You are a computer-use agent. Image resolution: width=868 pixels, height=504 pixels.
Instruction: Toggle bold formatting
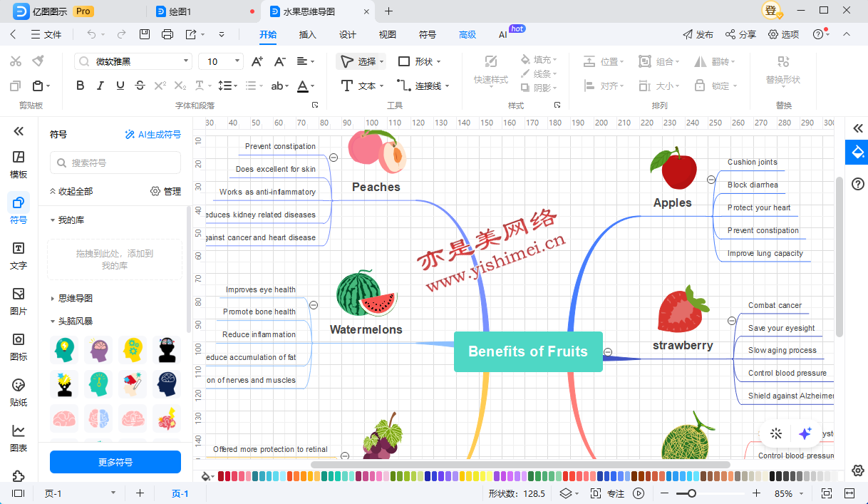point(80,86)
